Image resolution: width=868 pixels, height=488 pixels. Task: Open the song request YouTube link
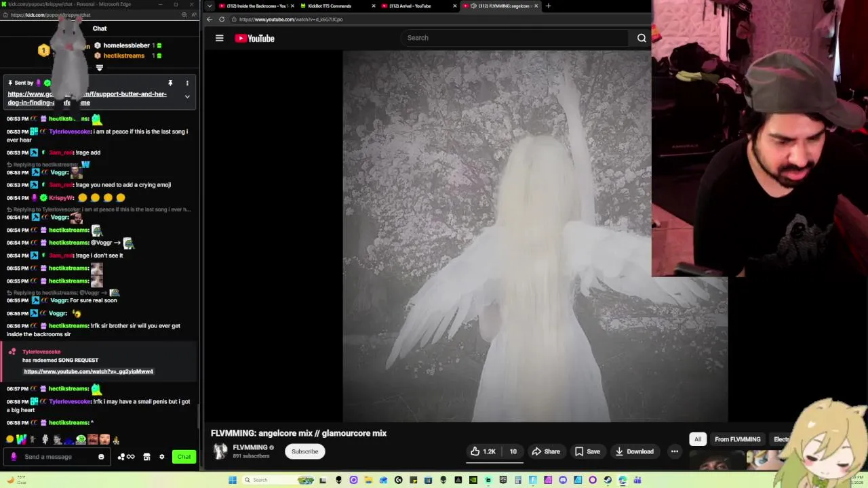89,371
